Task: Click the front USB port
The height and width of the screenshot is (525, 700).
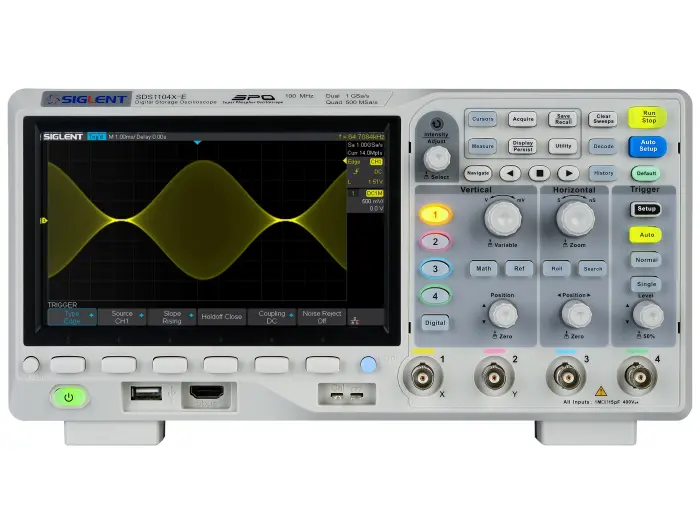Action: click(146, 393)
